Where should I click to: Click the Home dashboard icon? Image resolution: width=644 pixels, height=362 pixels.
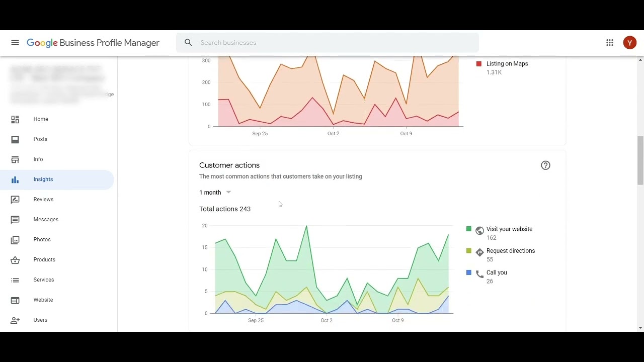15,119
